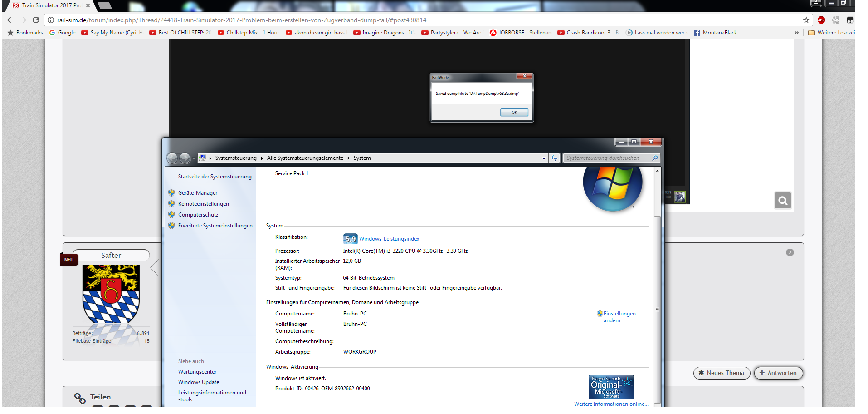868x414 pixels.
Task: Open the 'Windows-Leistungsindex' link
Action: click(389, 239)
